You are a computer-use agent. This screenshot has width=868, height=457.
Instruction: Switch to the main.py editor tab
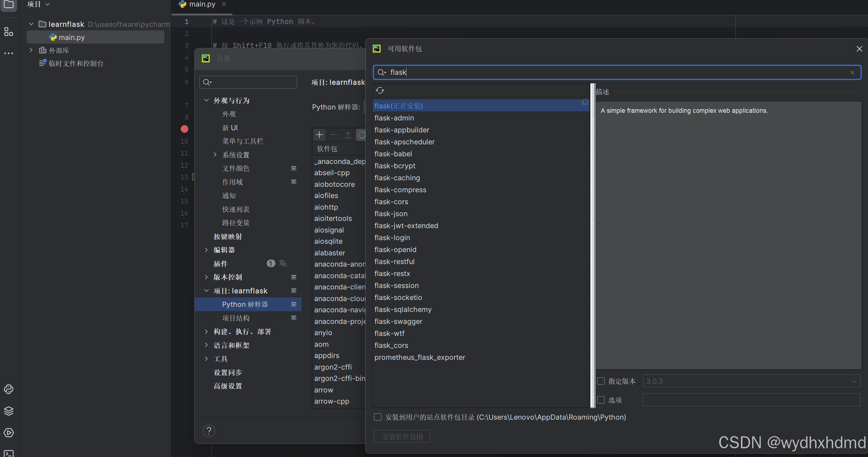(x=202, y=4)
